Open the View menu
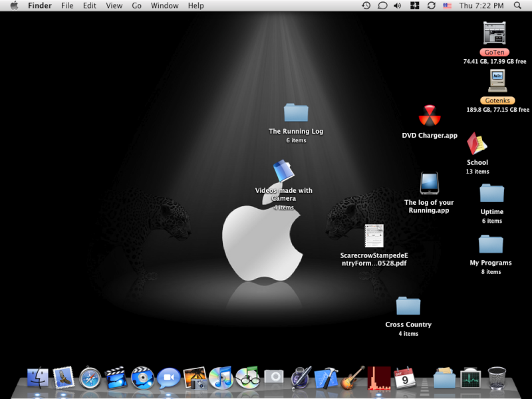 [x=114, y=5]
